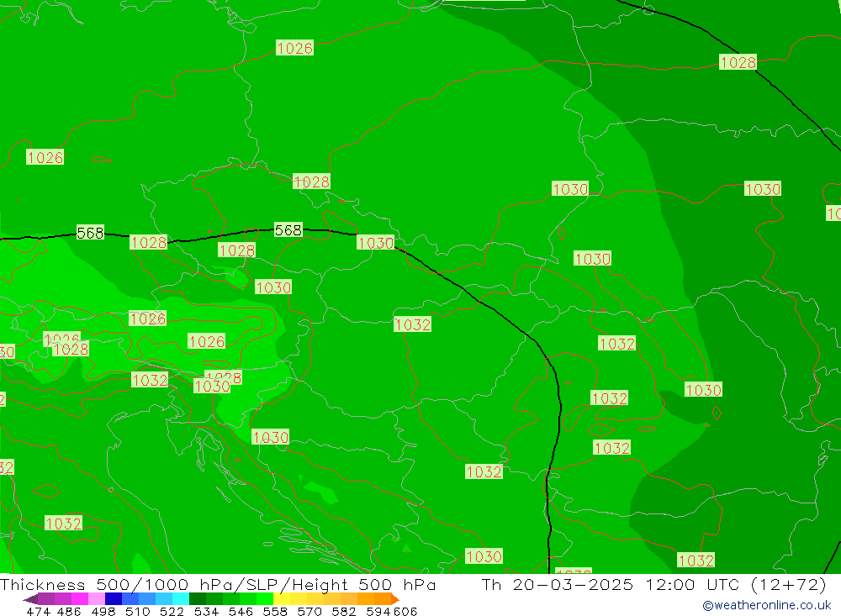841x616 pixels.
Task: Click the legend value 486
Action: coord(69,611)
